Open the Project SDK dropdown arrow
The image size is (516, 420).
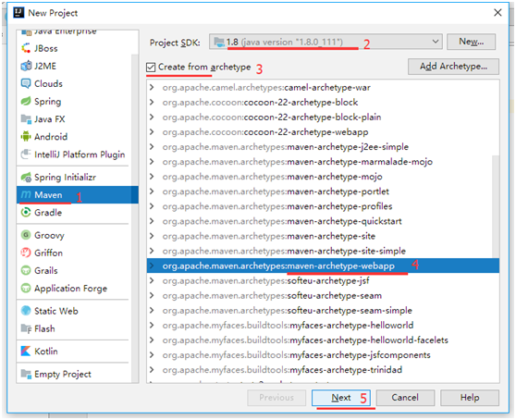point(435,42)
